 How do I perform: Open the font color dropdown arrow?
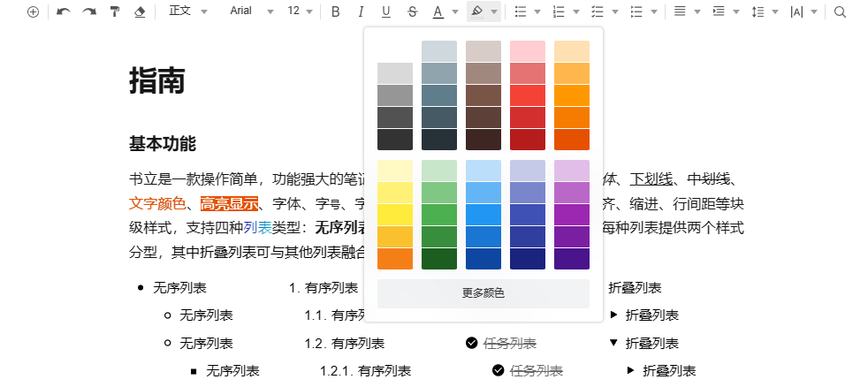click(455, 11)
